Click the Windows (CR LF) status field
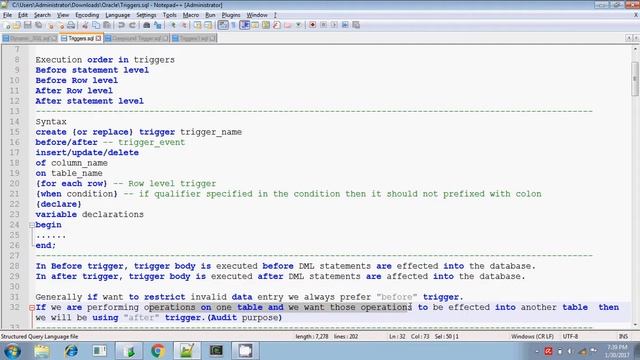 click(x=532, y=337)
